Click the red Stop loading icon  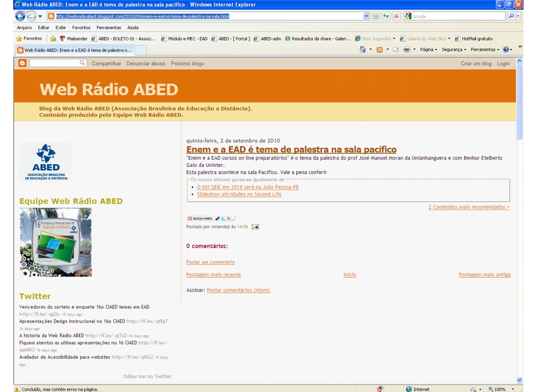[396, 16]
